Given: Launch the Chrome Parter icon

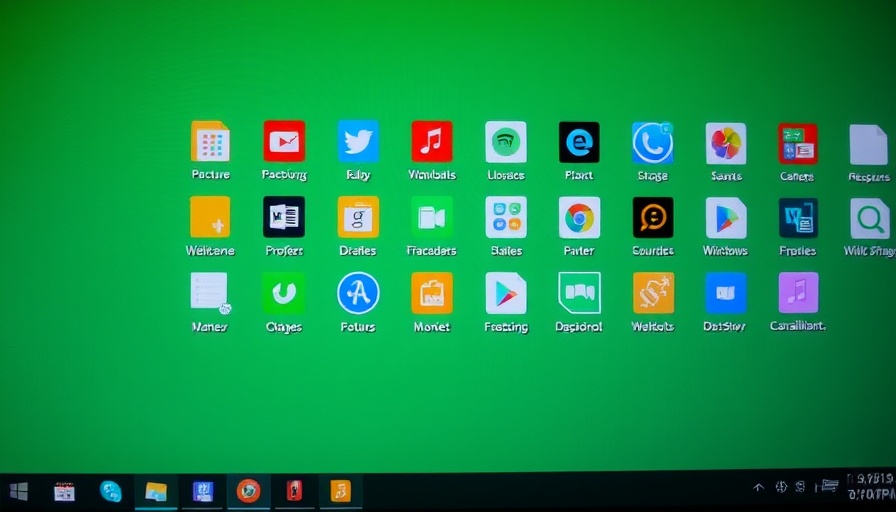Looking at the screenshot, I should pos(579,218).
